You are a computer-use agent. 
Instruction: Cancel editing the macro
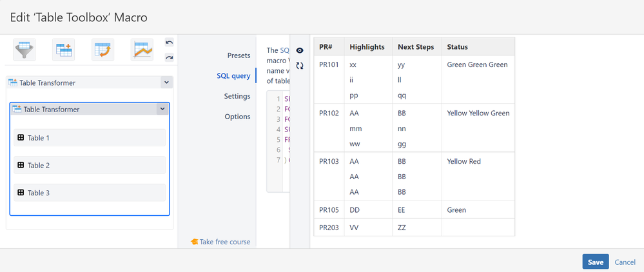[x=625, y=262]
